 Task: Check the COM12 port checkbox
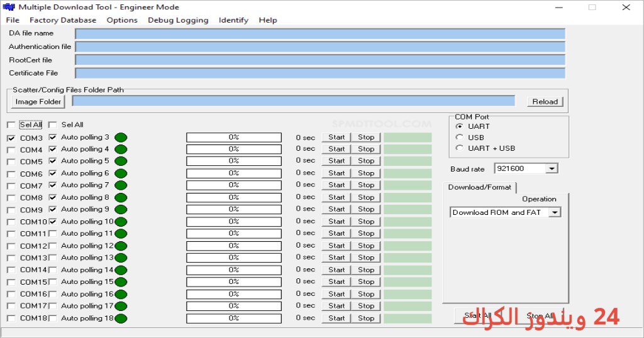click(11, 246)
